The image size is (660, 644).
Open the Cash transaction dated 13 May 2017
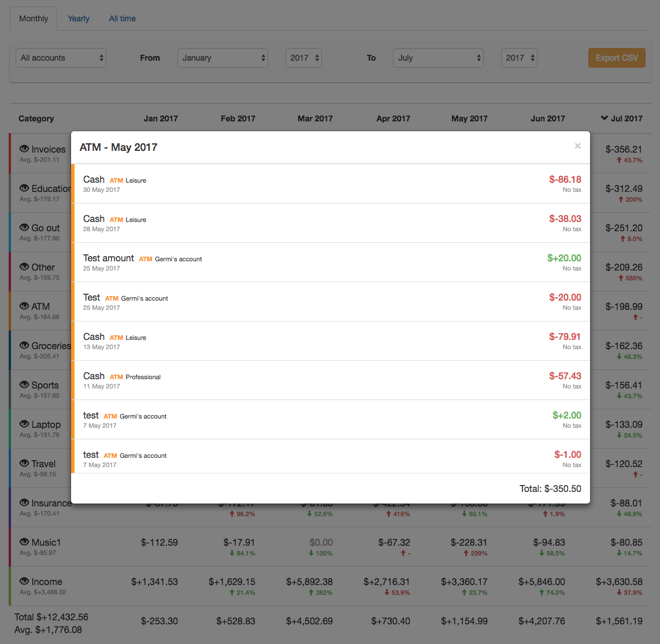click(331, 341)
